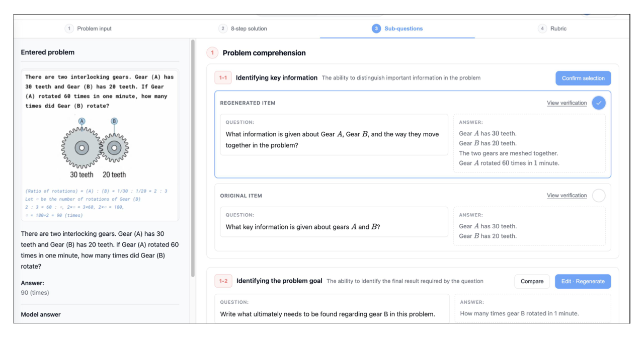The height and width of the screenshot is (342, 644).
Task: Click the step 1 circle icon for Problem input
Action: pyautogui.click(x=69, y=29)
